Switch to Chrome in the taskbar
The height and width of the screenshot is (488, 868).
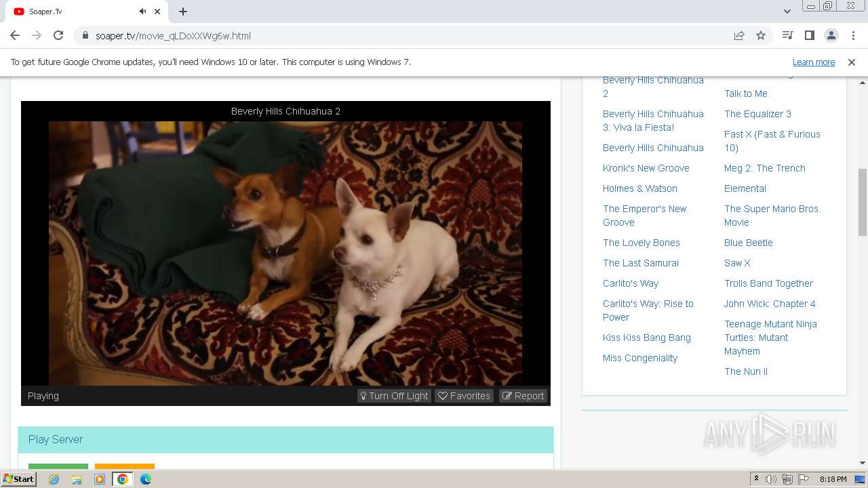click(x=123, y=479)
